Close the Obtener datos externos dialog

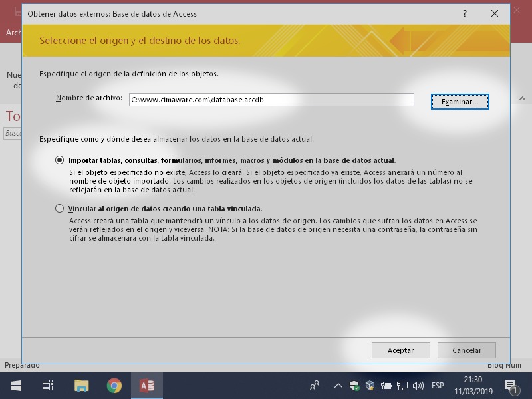(x=494, y=13)
